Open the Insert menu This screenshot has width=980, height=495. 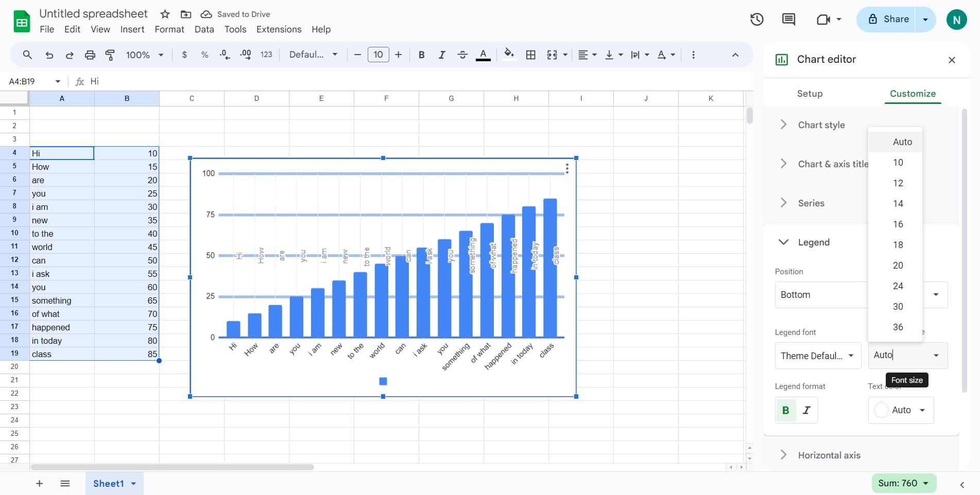click(132, 29)
